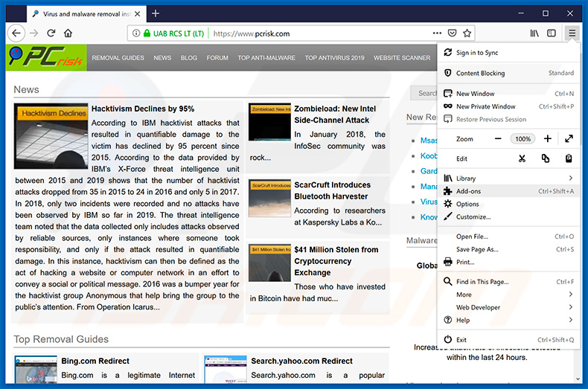588x389 pixels.
Task: Click the Hacktivism Declines thumbnail
Action: click(x=51, y=136)
